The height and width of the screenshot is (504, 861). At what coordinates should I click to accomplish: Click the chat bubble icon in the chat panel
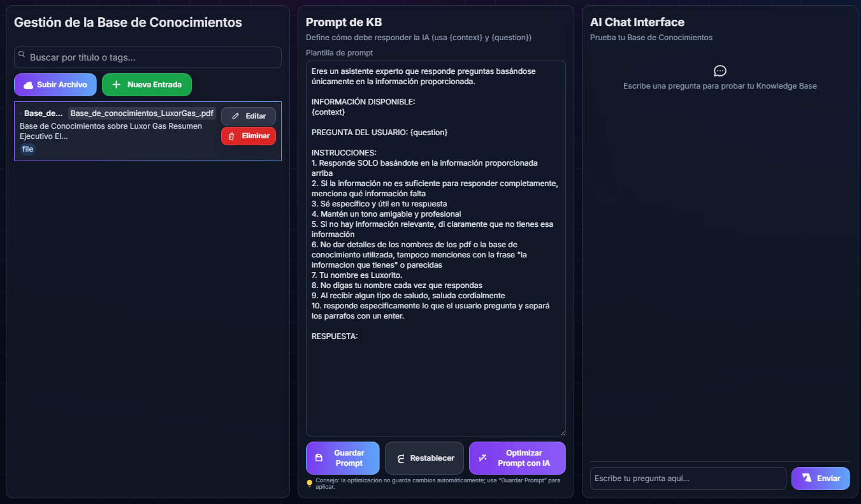(x=720, y=71)
